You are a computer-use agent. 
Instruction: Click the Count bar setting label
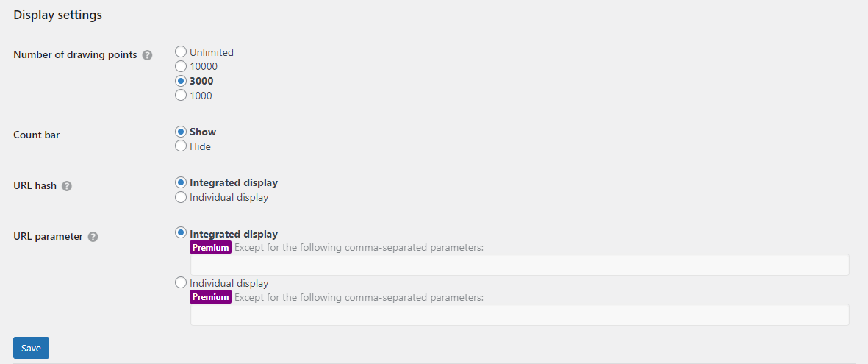[x=37, y=135]
